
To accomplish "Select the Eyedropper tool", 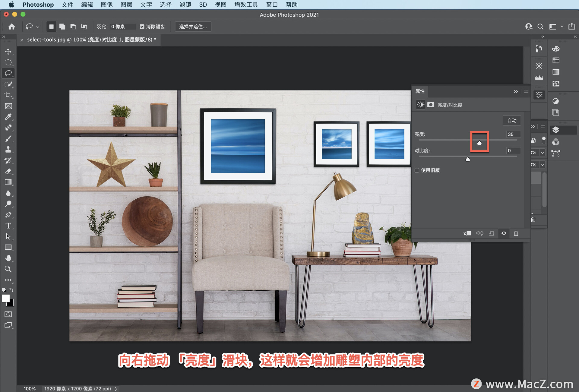I will click(8, 117).
